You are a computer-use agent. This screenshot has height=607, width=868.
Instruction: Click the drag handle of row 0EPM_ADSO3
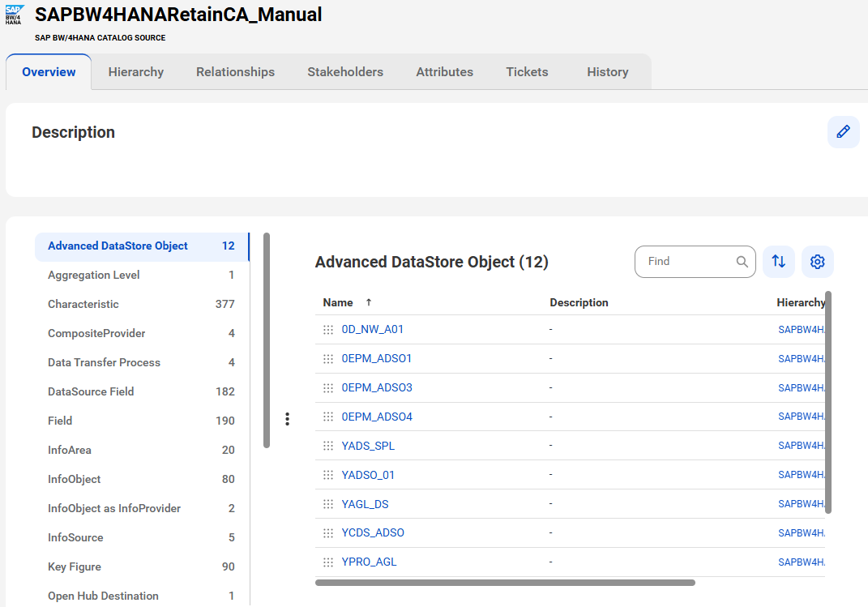tap(327, 387)
